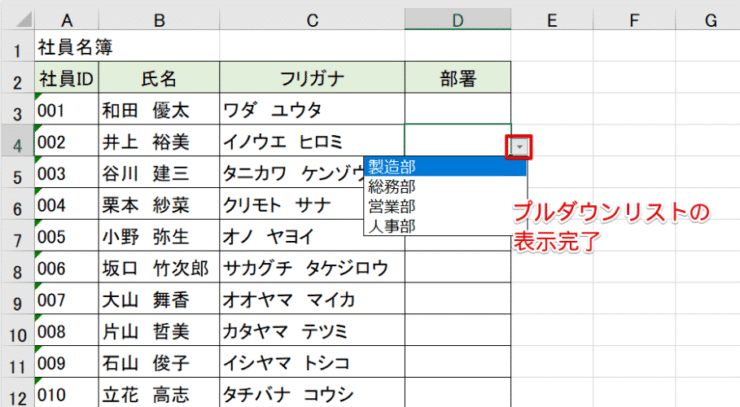
Task: Select row 8 header
Action: coord(17,267)
